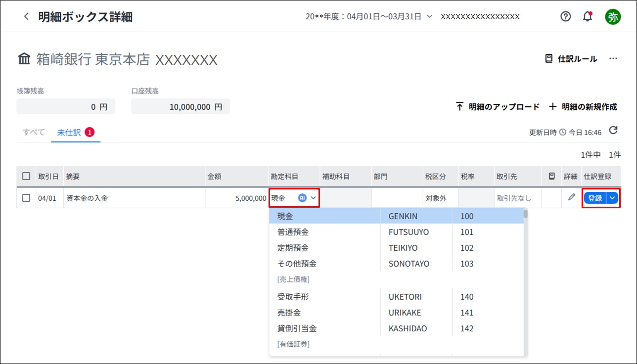Click the pencil icon in 詳細 column
The image size is (637, 364).
pyautogui.click(x=571, y=197)
